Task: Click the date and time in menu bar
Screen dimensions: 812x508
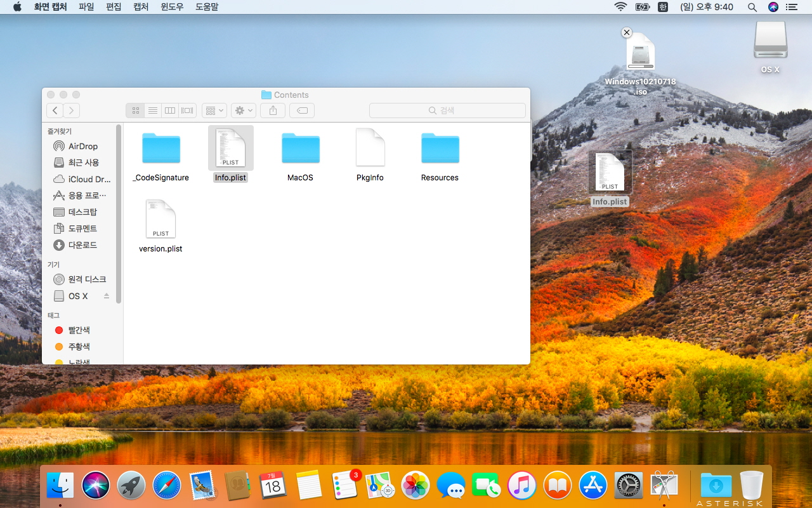Action: (707, 7)
